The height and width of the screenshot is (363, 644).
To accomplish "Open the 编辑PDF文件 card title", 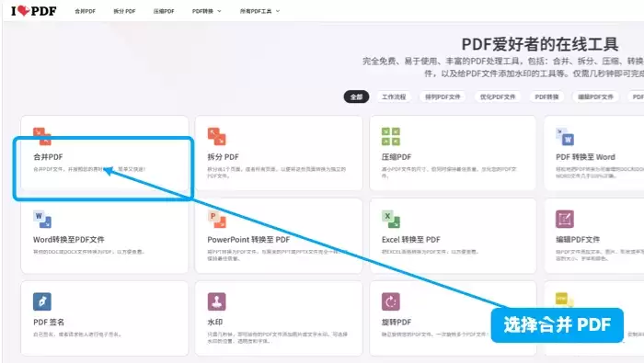I will 578,240.
